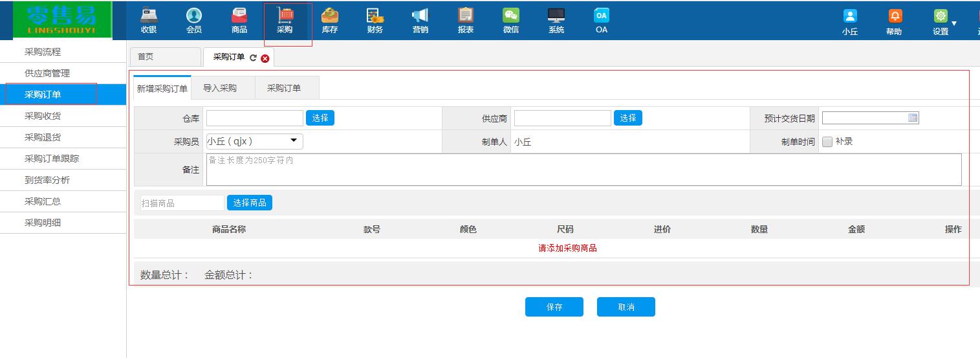Open 采购订单跟踪 in the sidebar
Viewport: 980px width, 358px height.
(63, 159)
